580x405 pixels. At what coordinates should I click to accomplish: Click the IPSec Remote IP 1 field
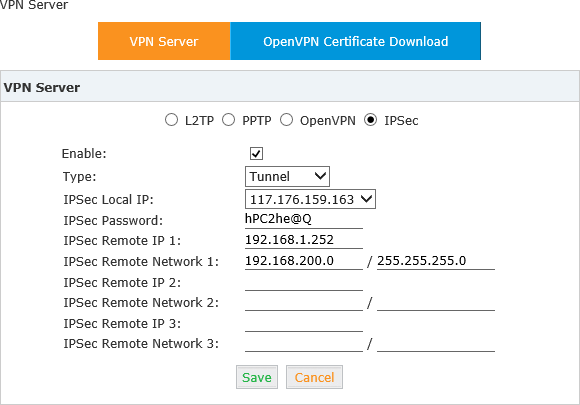coord(304,240)
